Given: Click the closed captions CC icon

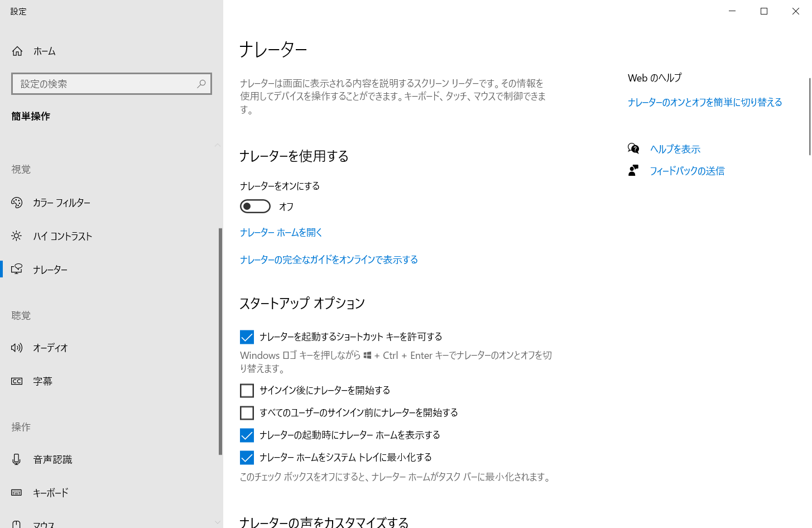Looking at the screenshot, I should [x=17, y=381].
